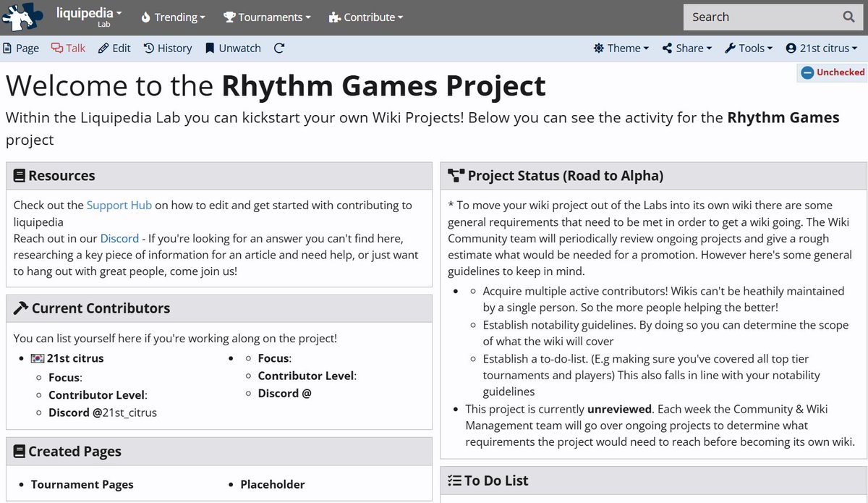View the page History
This screenshot has width=868, height=503.
[x=168, y=48]
